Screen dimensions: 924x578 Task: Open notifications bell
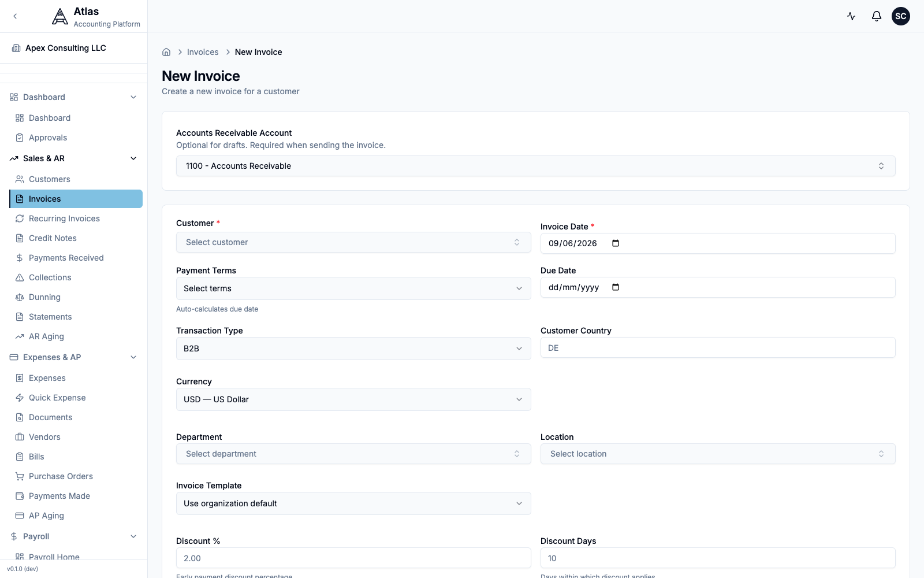(877, 16)
